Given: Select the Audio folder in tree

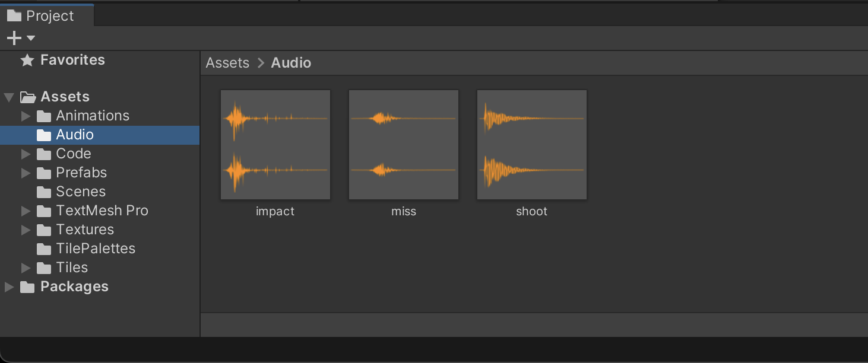Looking at the screenshot, I should point(74,135).
